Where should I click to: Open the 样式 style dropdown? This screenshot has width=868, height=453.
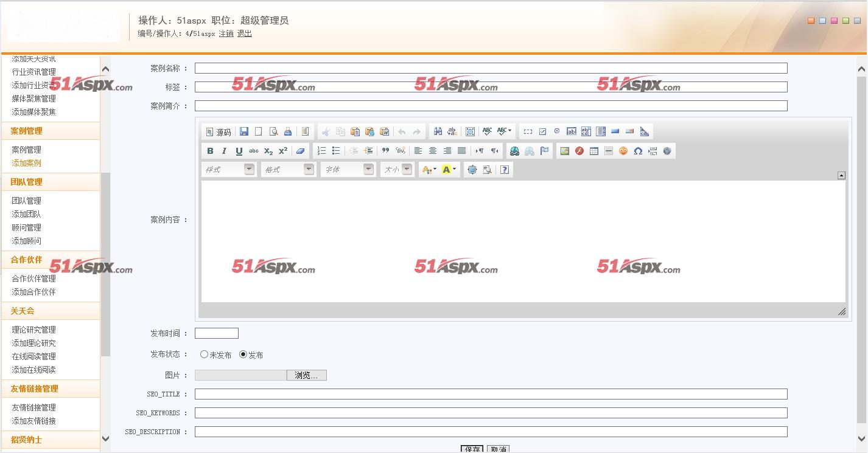coord(228,170)
